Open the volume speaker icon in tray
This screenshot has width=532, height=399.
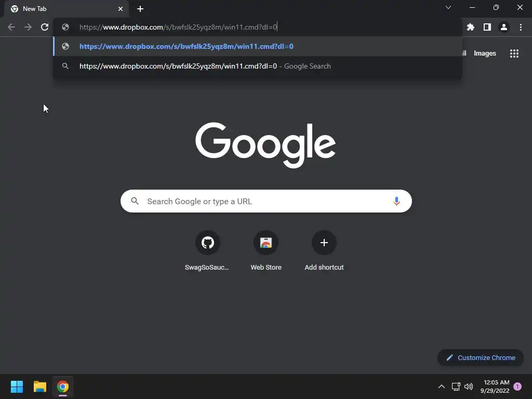[469, 387]
